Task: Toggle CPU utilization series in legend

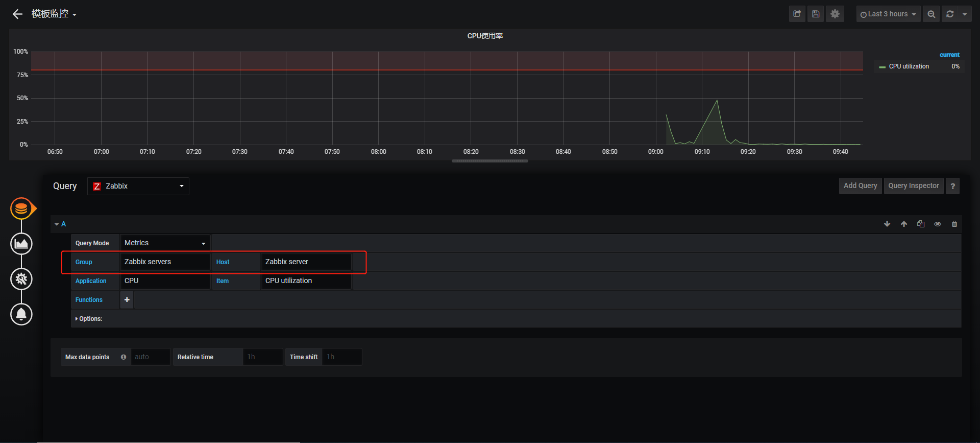Action: tap(909, 66)
